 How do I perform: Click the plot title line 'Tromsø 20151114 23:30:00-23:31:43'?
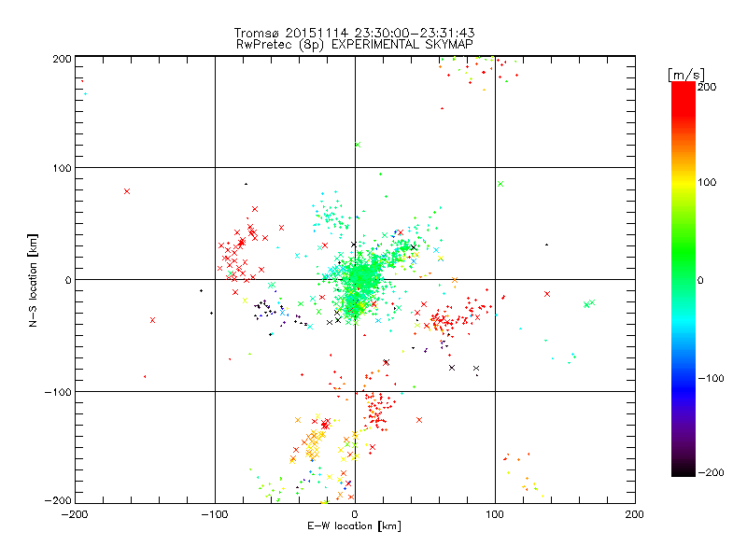355,33
